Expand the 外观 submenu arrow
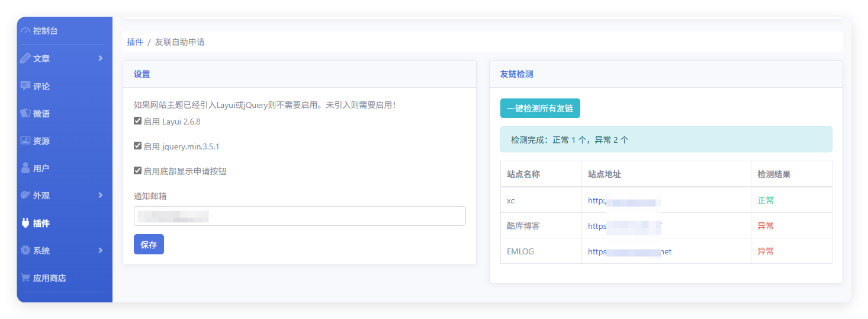The height and width of the screenshot is (319, 868). click(101, 195)
